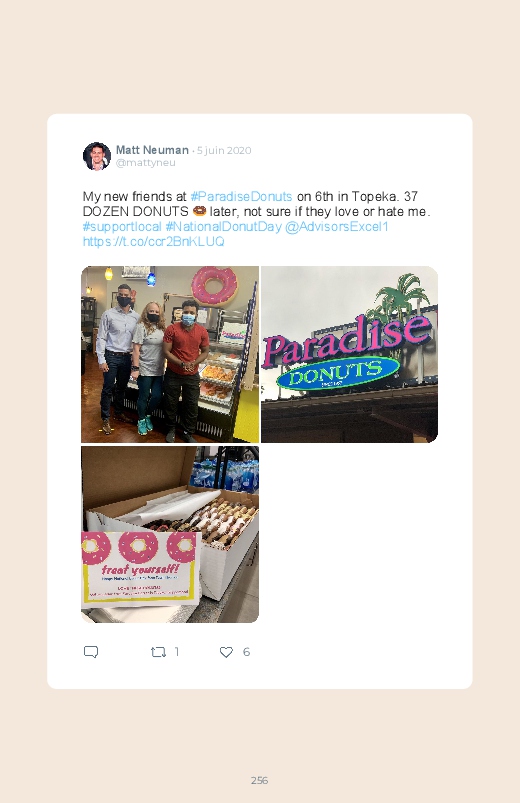Open the donut boxes photo
Screen dimensions: 520x803
point(170,534)
